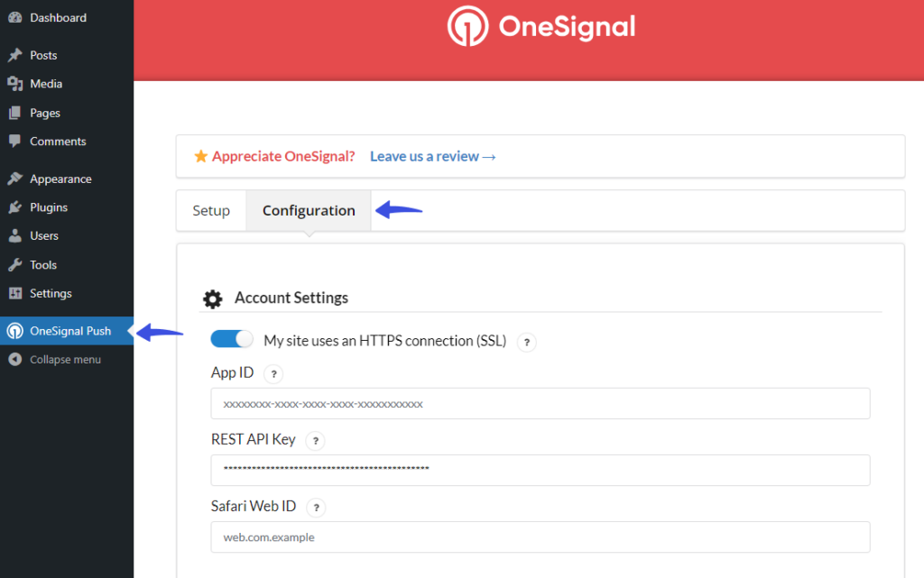This screenshot has height=578, width=924.
Task: Click the Settings sliders icon
Action: coord(15,293)
